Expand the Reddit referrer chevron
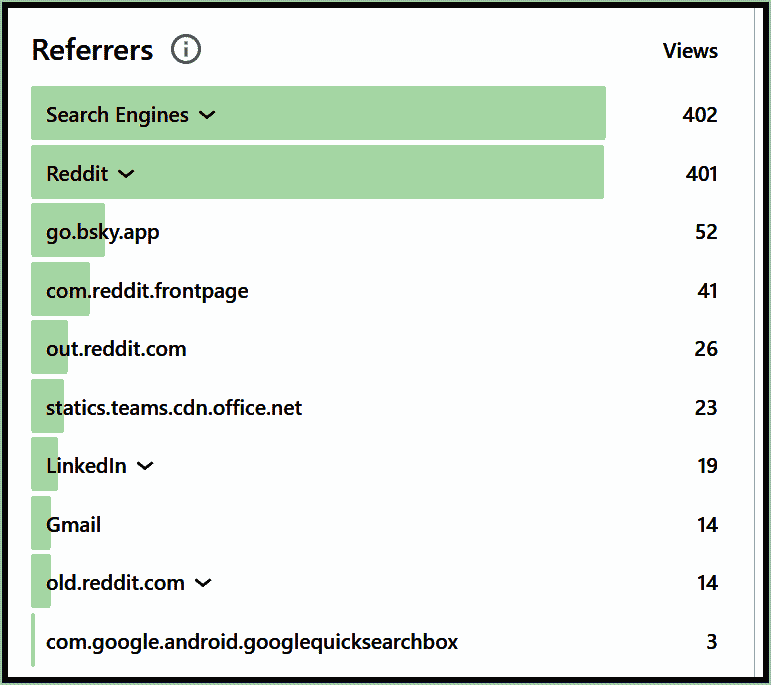This screenshot has height=685, width=771. pos(126,174)
